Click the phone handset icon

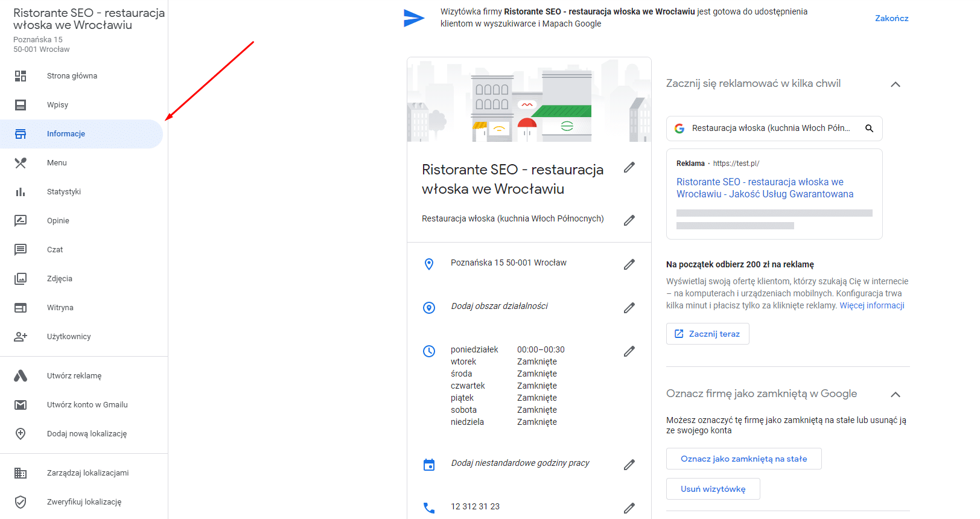(429, 508)
